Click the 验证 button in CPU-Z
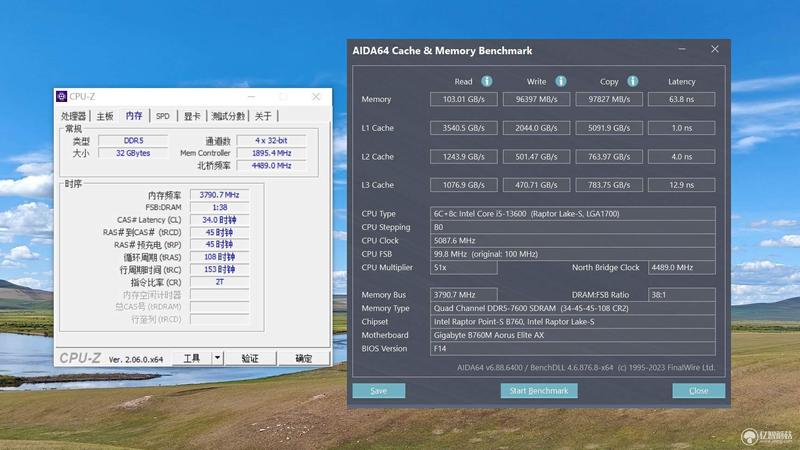 (250, 358)
